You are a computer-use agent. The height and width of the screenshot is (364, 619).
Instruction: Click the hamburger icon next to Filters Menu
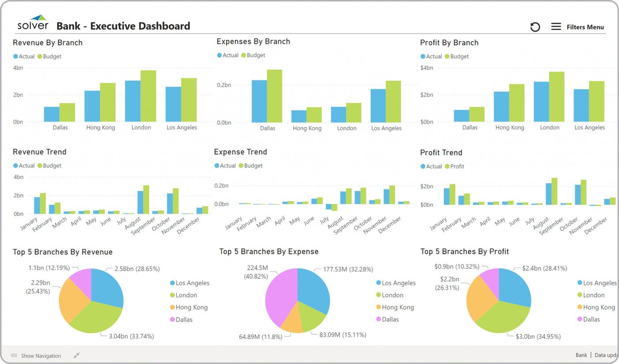pyautogui.click(x=556, y=26)
